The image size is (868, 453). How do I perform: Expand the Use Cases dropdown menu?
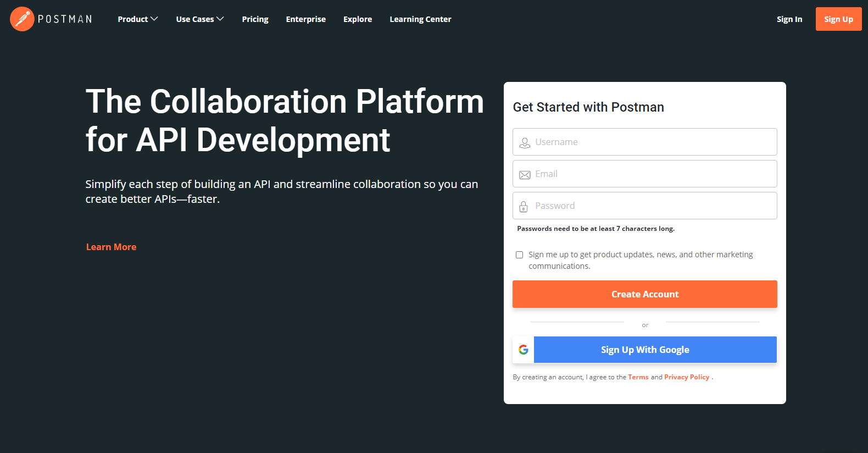200,19
